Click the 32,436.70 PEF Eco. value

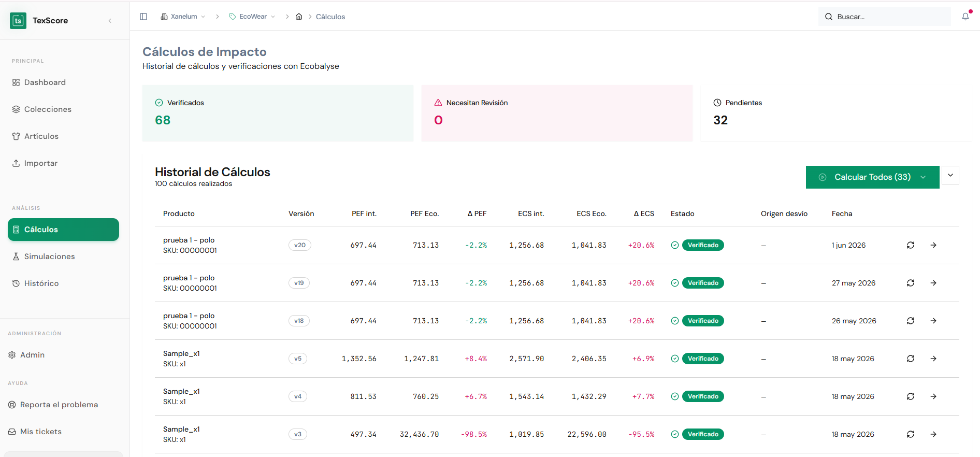419,434
